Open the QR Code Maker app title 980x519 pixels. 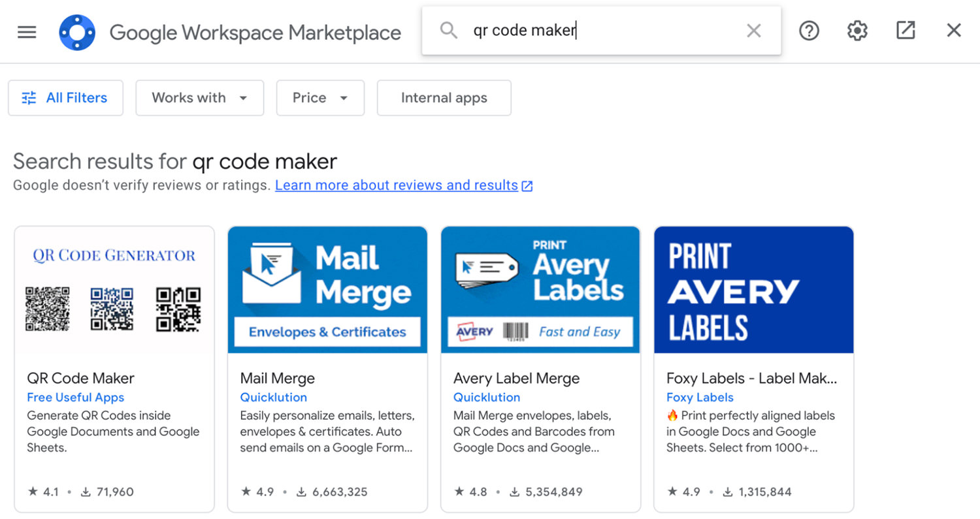pyautogui.click(x=80, y=378)
